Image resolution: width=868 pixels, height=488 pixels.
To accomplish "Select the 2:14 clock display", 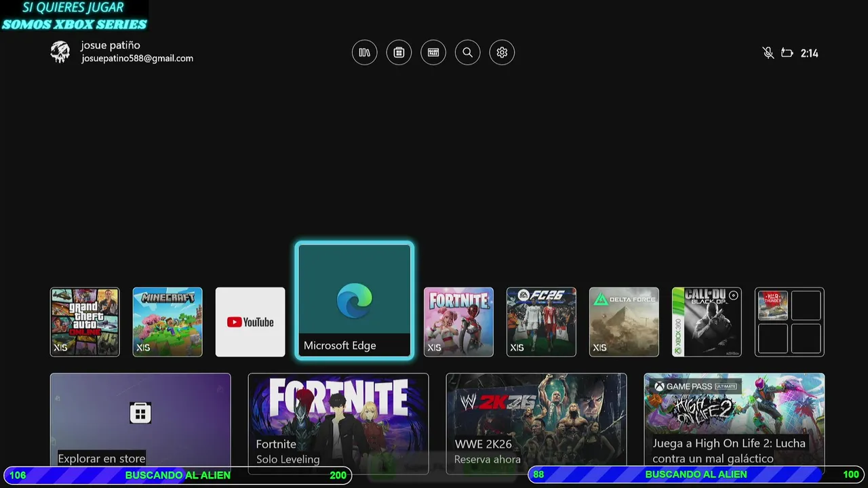I will click(x=809, y=53).
